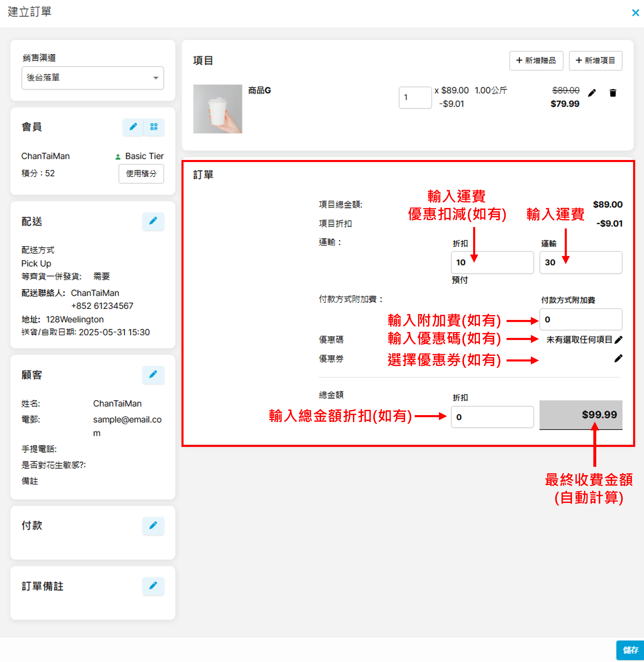Open the 銷售渠道 sales channel dropdown
This screenshot has width=644, height=662.
93,78
